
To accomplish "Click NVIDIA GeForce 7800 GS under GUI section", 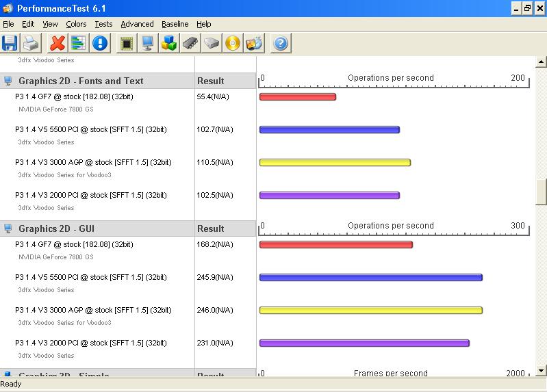I will click(x=56, y=257).
